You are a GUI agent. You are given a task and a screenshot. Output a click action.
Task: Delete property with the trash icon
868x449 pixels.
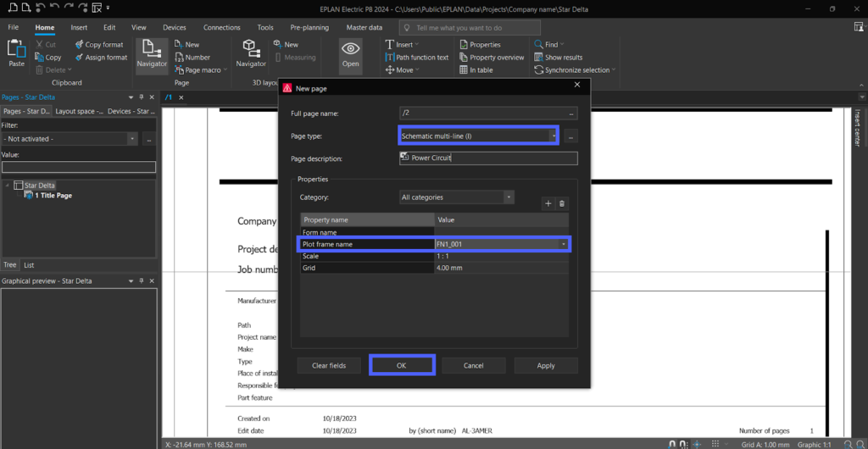562,203
